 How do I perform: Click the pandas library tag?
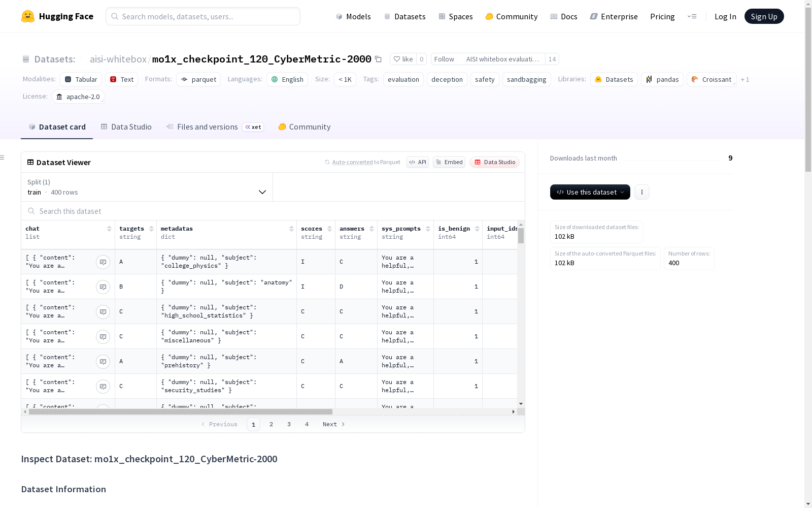[662, 79]
